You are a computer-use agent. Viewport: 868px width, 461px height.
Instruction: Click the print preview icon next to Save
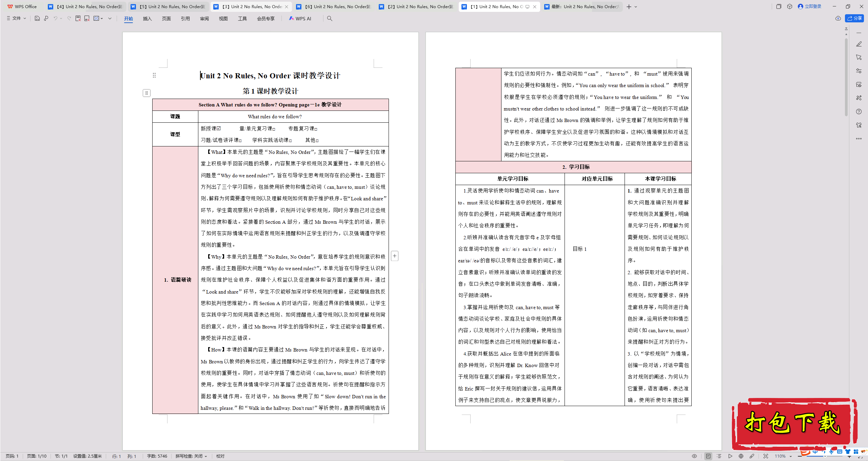click(x=46, y=18)
